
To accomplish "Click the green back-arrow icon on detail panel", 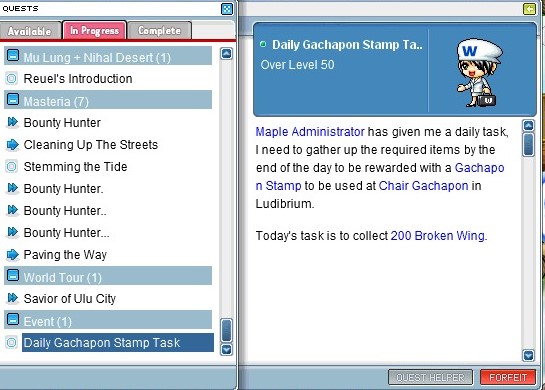I will click(529, 9).
